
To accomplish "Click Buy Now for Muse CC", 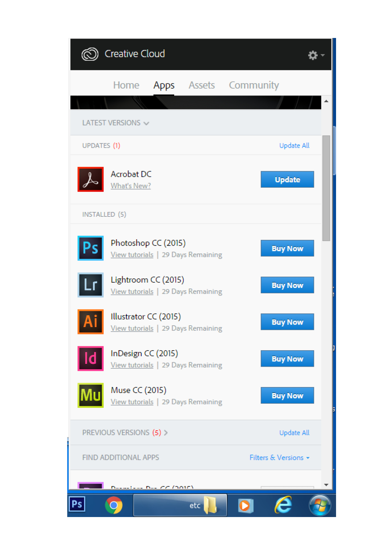I will 287,395.
